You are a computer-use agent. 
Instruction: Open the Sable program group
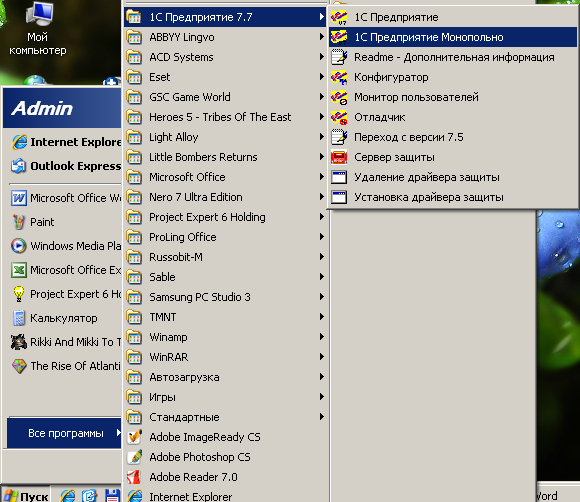coord(225,277)
